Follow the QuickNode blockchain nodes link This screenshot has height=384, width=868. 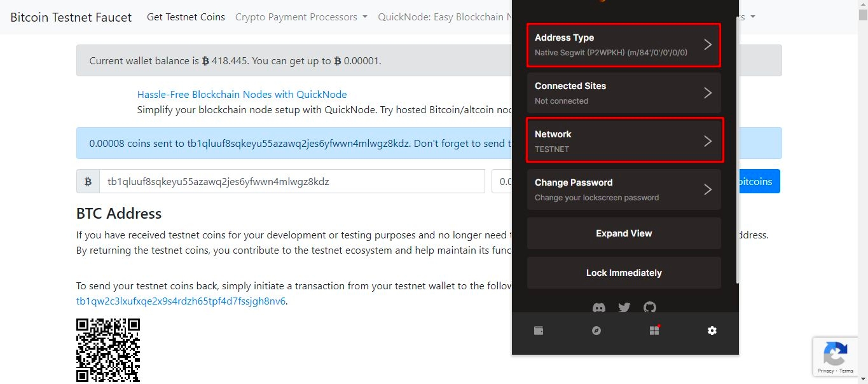coord(242,95)
